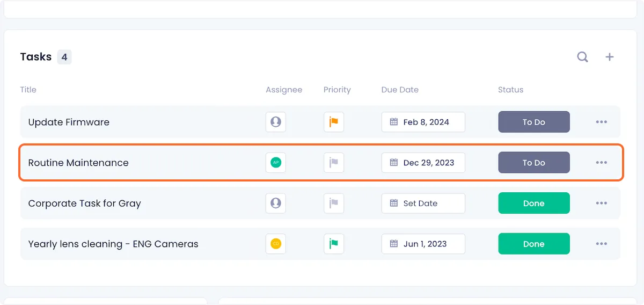The height and width of the screenshot is (305, 644).
Task: Set priority flag for Corporate Task for Gray
Action: 334,204
